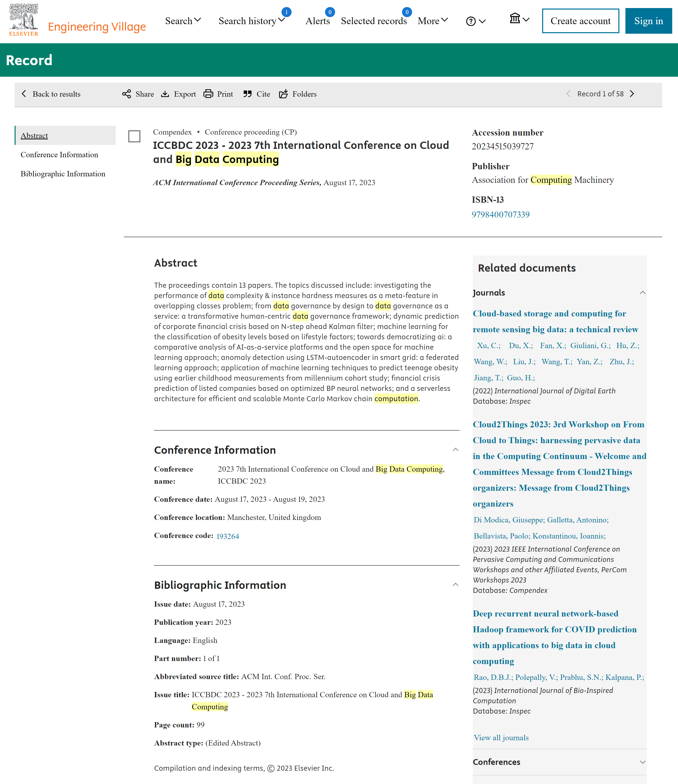Click author link Kalpana, P.
This screenshot has width=678, height=784.
(x=624, y=677)
